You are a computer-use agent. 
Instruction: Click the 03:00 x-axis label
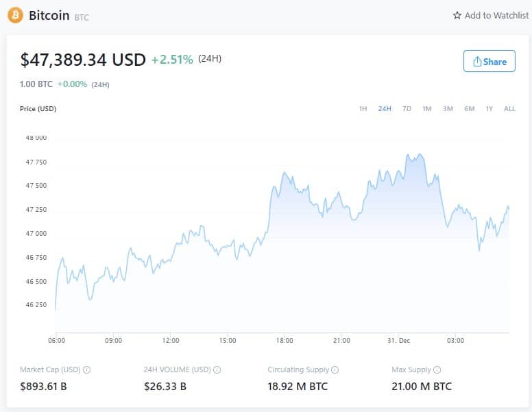point(456,341)
